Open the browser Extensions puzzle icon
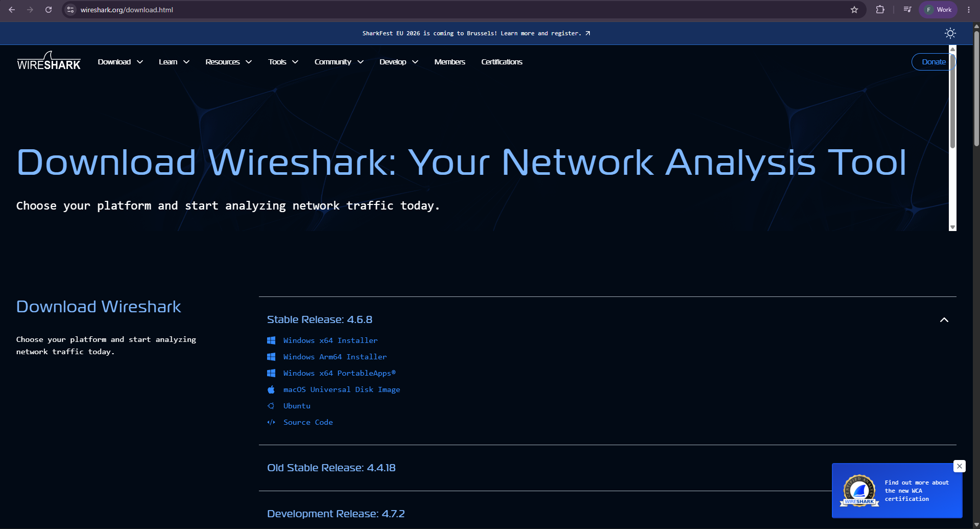The image size is (980, 529). [x=880, y=10]
